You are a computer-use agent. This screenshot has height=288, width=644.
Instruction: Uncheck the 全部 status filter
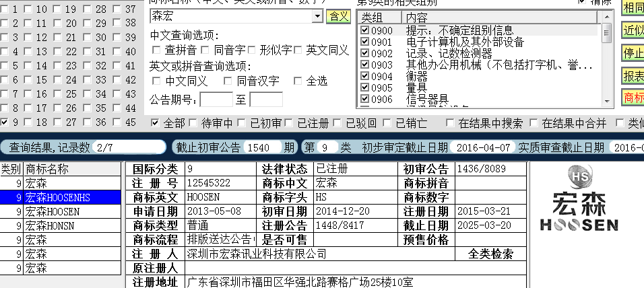click(155, 122)
